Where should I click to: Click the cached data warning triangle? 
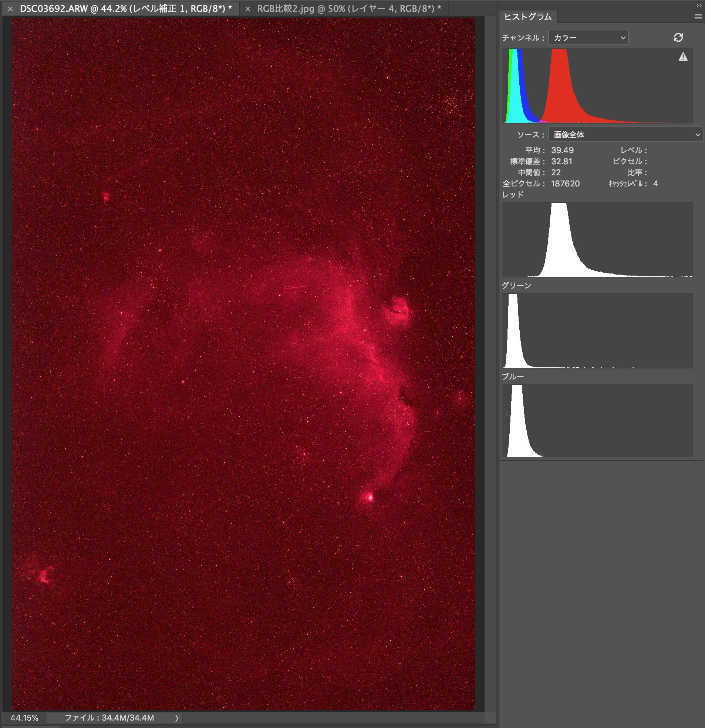coord(683,57)
